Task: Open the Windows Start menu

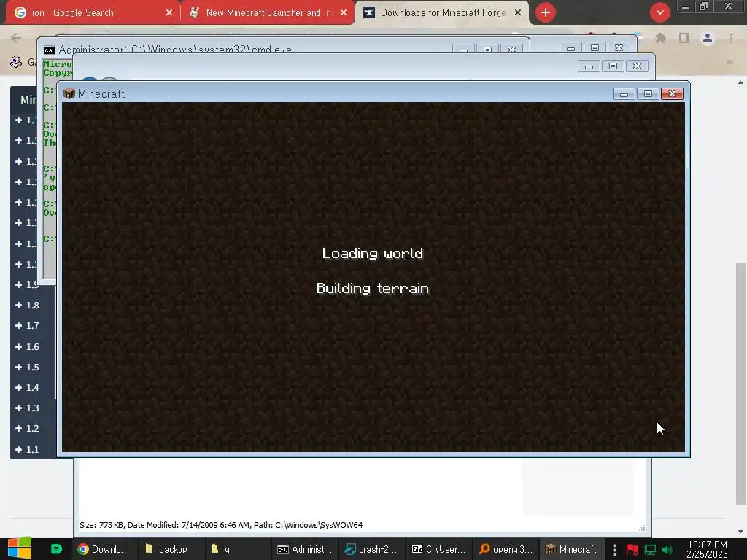Action: (x=20, y=548)
